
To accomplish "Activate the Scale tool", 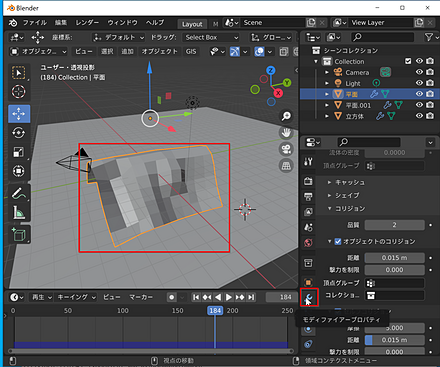I will click(18, 152).
